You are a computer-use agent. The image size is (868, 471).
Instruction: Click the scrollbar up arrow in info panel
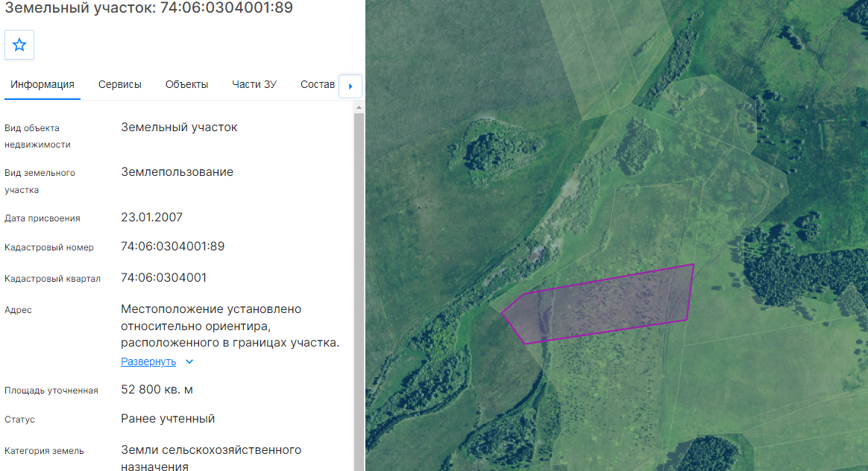tap(359, 107)
